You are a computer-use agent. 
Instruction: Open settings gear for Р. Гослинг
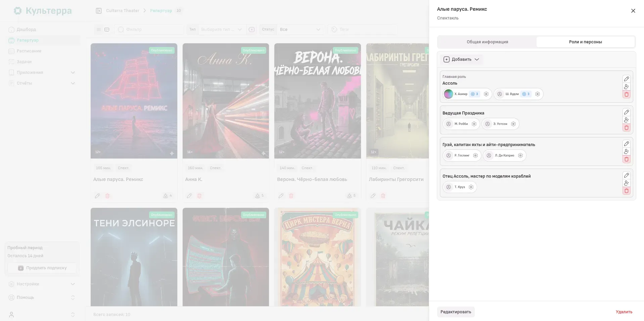[475, 155]
